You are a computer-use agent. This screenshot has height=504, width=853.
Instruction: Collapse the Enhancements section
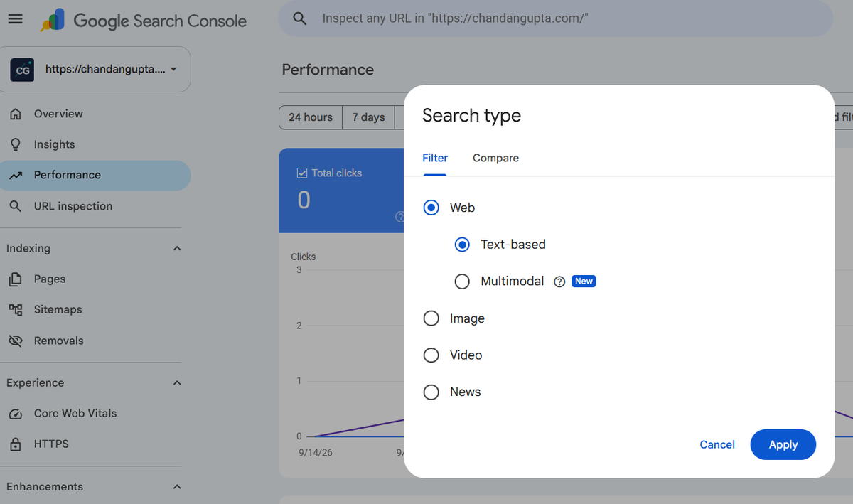(x=177, y=487)
